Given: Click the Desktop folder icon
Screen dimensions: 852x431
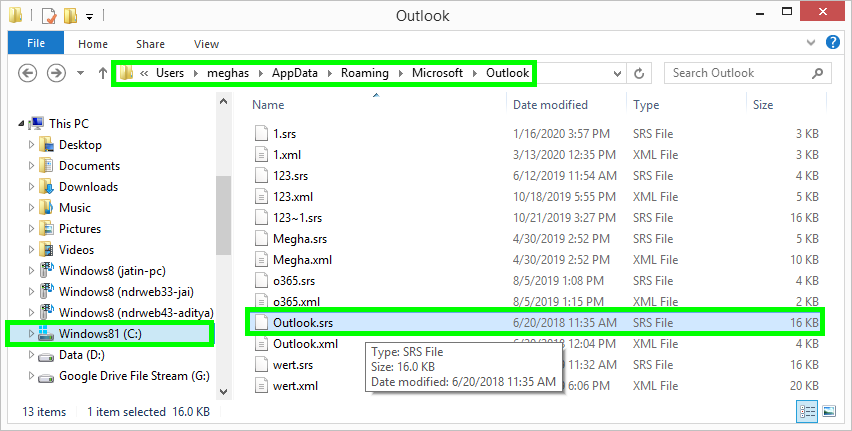Looking at the screenshot, I should point(47,145).
